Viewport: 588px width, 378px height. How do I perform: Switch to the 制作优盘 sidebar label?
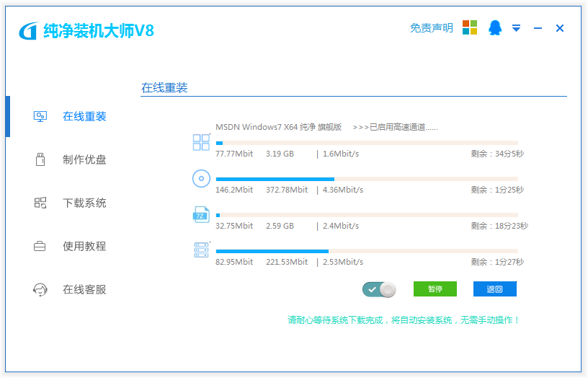(x=84, y=159)
